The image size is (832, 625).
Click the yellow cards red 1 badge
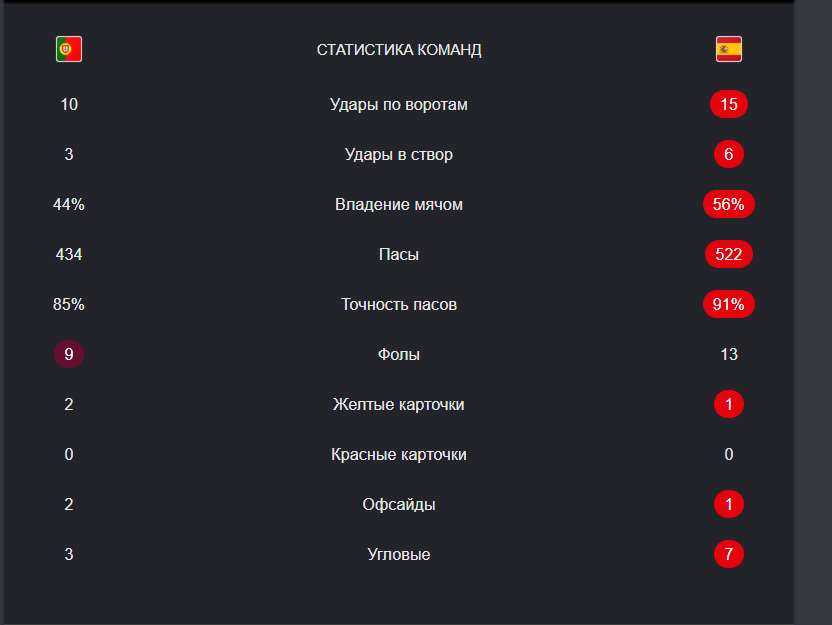tap(729, 404)
